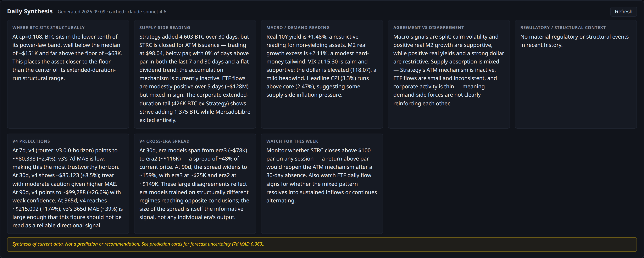Click the era3 to era2 spread paragraph
Screen dimensions: 644x258
click(x=194, y=184)
